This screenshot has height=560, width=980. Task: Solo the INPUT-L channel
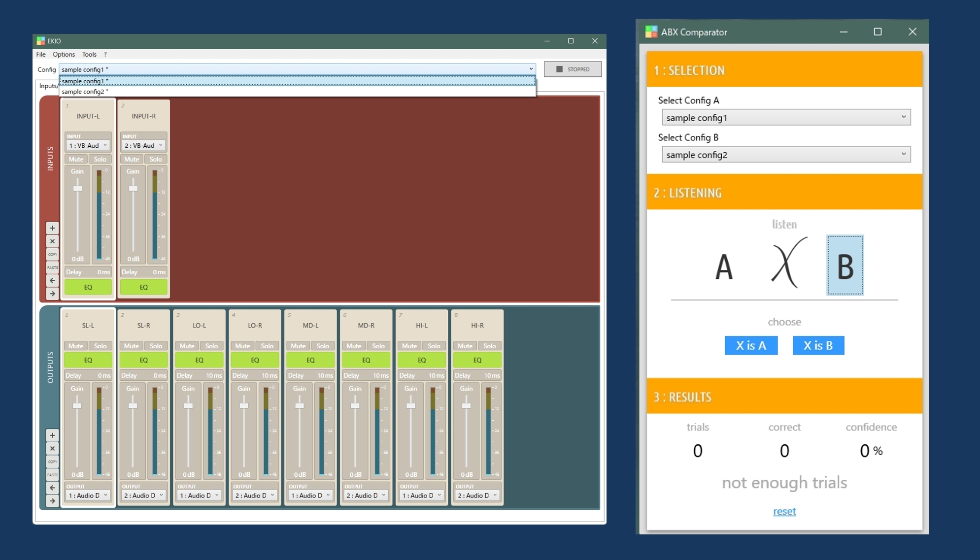[100, 159]
